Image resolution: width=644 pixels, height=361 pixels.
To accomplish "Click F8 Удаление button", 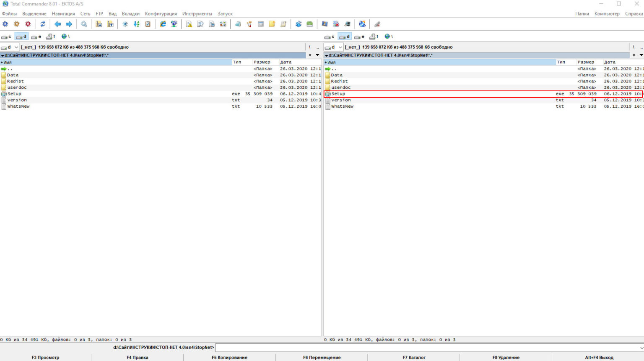I will pyautogui.click(x=506, y=358).
